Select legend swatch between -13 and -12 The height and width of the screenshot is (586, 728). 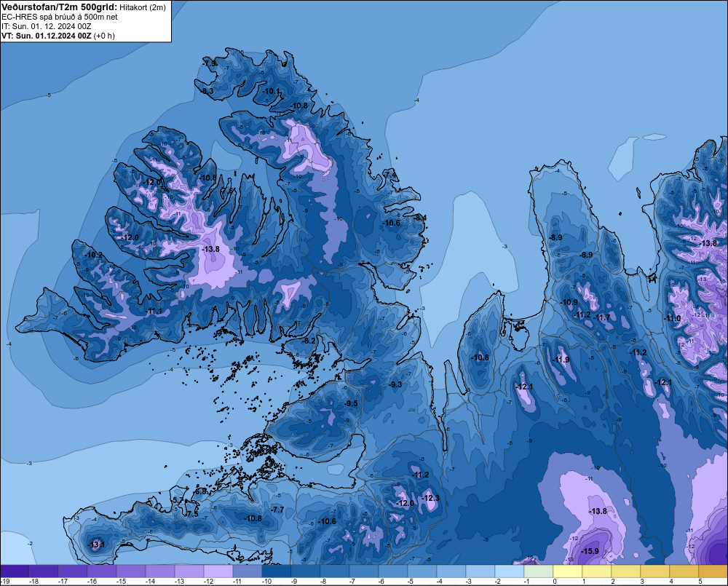(189, 571)
